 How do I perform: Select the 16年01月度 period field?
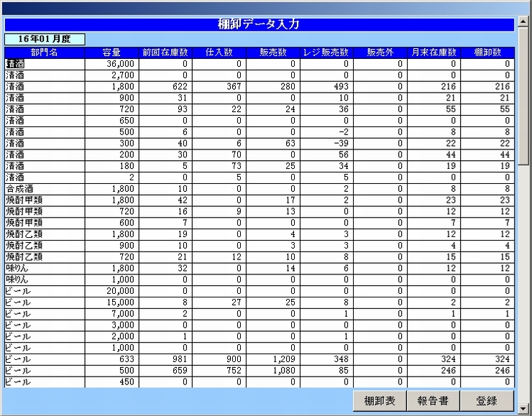point(45,39)
